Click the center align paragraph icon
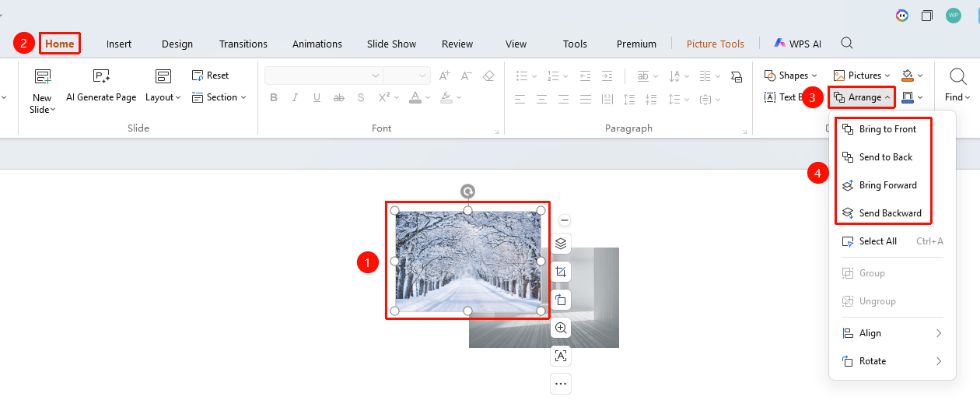The height and width of the screenshot is (418, 980). tap(542, 100)
